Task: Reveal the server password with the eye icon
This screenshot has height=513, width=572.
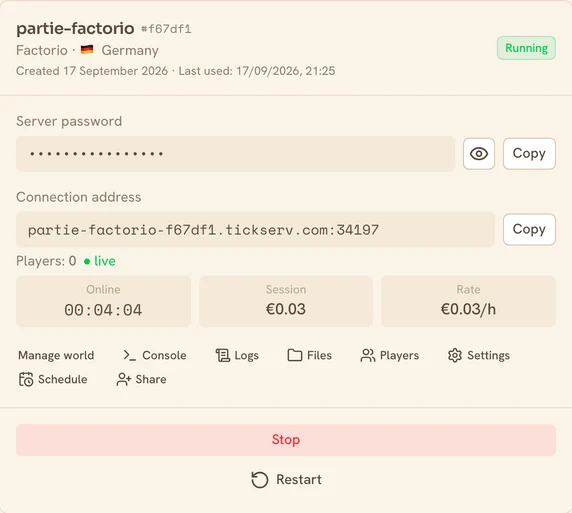Action: tap(479, 154)
